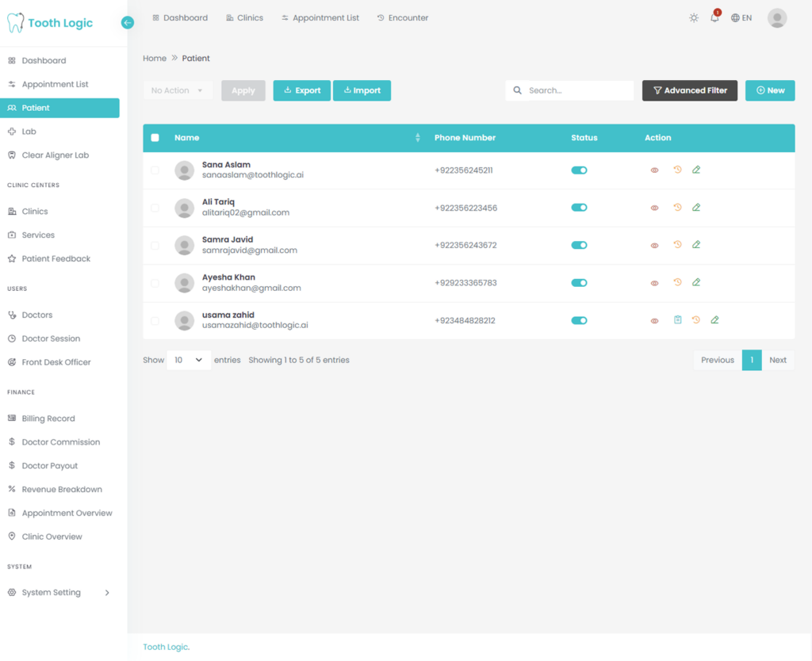The height and width of the screenshot is (661, 812).
Task: Go to the Previous page
Action: 718,361
